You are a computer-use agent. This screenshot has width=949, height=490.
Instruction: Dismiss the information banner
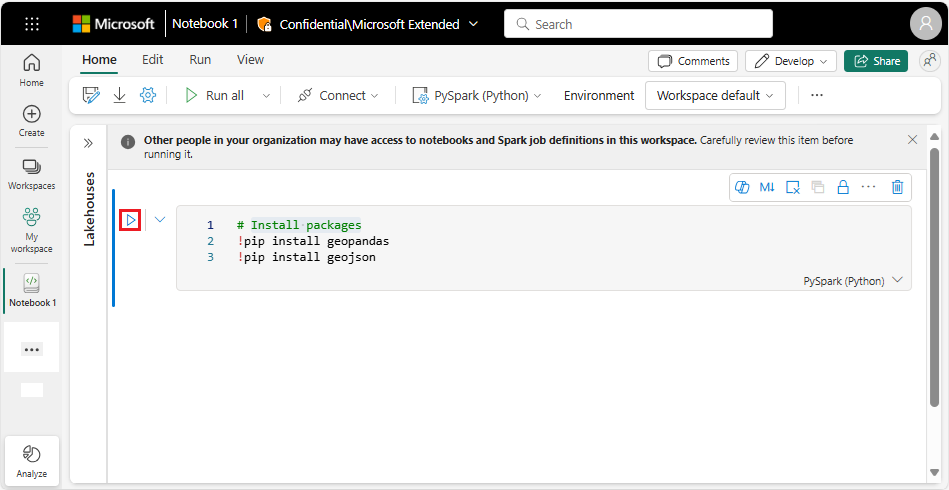click(x=913, y=140)
